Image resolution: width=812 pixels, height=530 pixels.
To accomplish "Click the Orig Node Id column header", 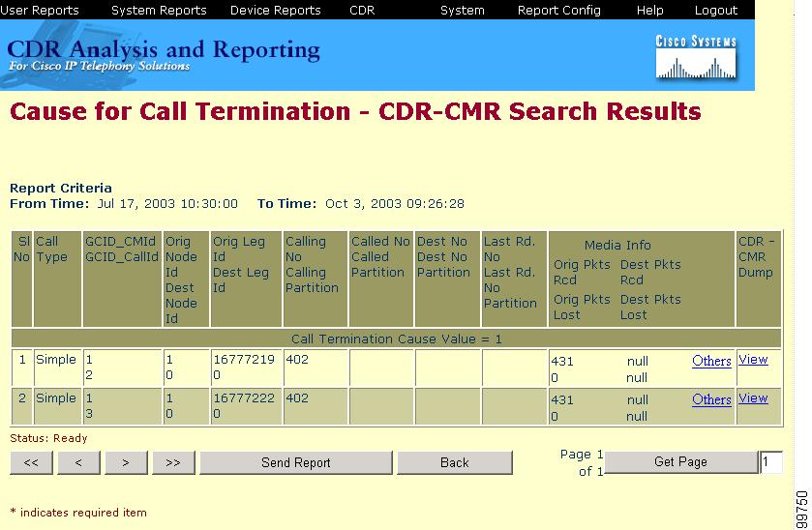I will (x=186, y=279).
